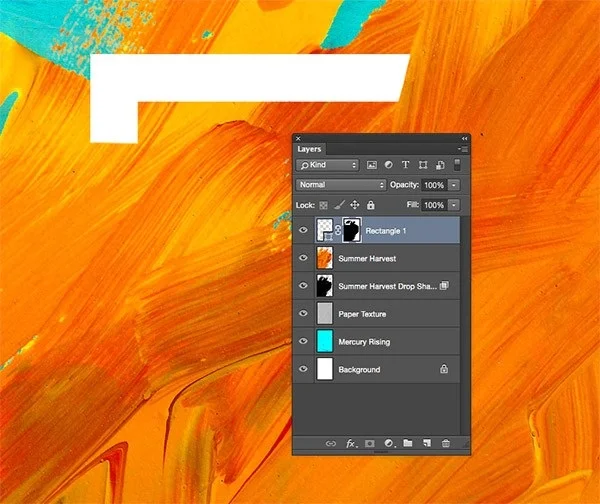Lock layer position move icon

(x=355, y=205)
